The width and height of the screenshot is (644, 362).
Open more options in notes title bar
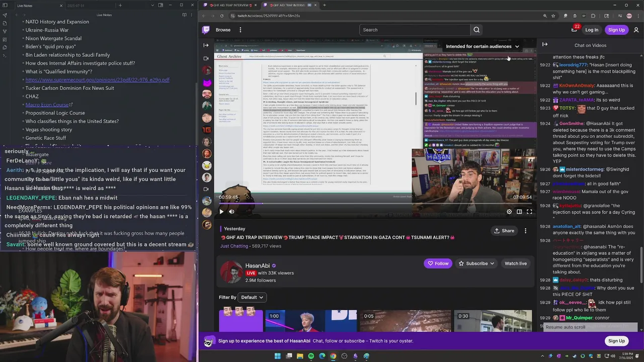click(x=191, y=15)
